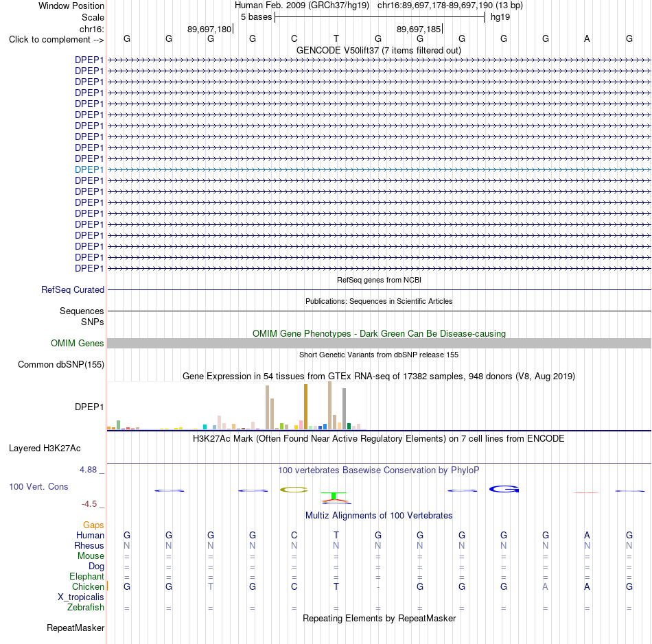Image resolution: width=652 pixels, height=644 pixels.
Task: Click the Common dbSNP(155) label
Action: (60, 364)
